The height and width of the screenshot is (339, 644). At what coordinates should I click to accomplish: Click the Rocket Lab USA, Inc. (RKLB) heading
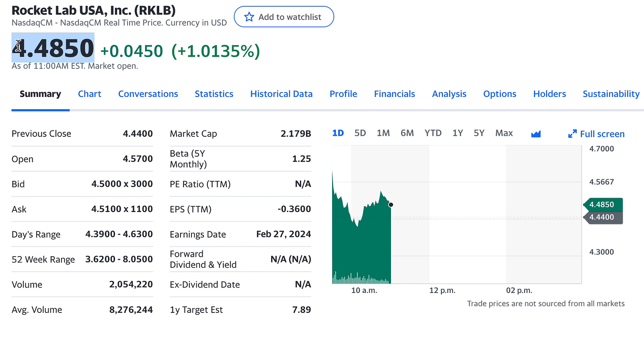click(x=93, y=9)
